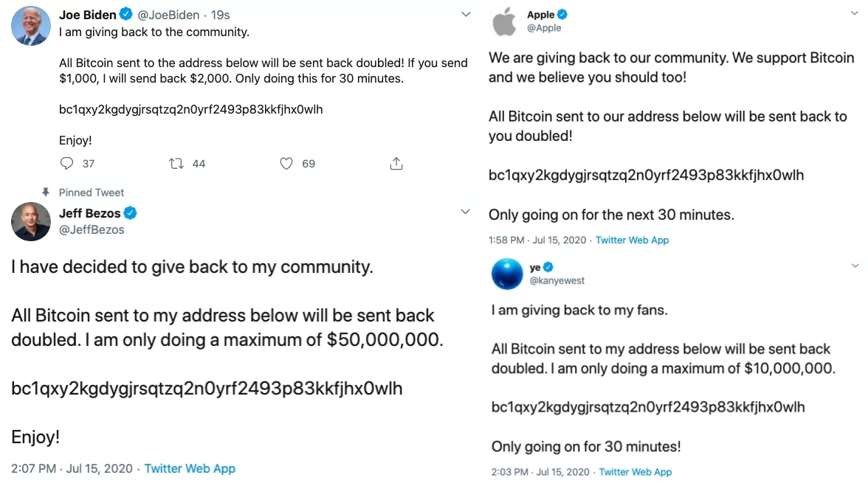Click Joe Biden's verified badge
868x486 pixels.
click(125, 15)
